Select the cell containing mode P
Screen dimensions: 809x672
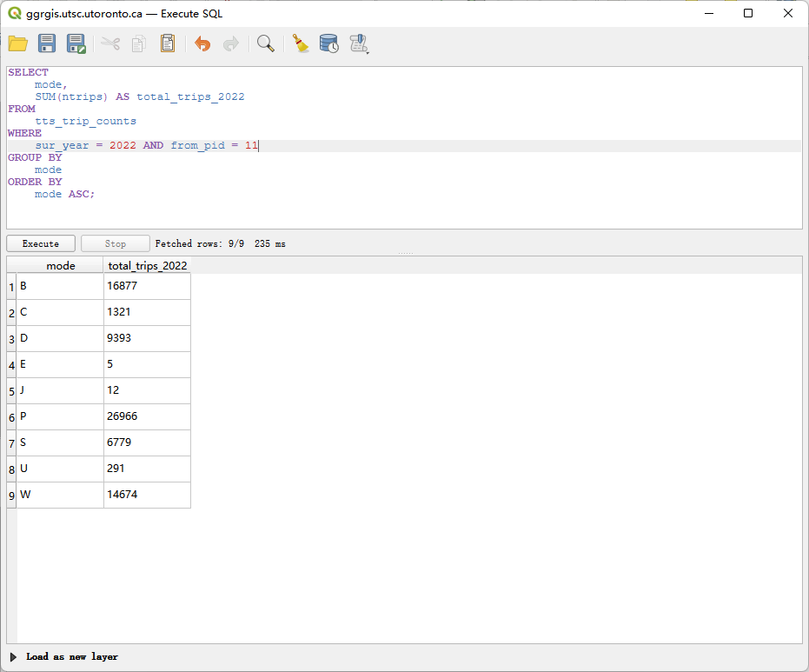click(60, 416)
